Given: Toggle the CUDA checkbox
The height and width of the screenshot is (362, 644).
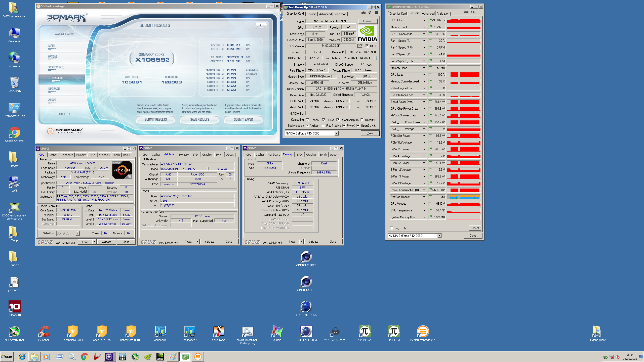Looking at the screenshot, I should 324,120.
